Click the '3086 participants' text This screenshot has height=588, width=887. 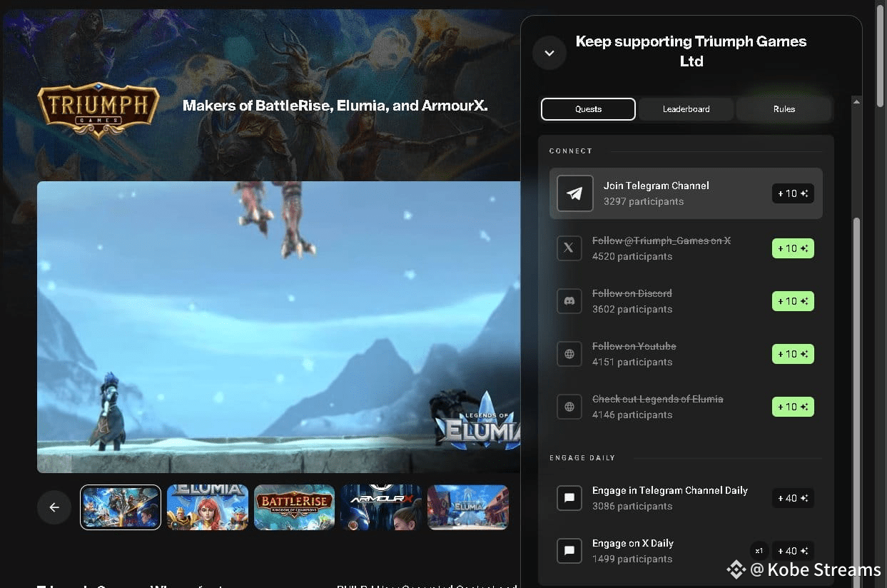click(x=632, y=506)
